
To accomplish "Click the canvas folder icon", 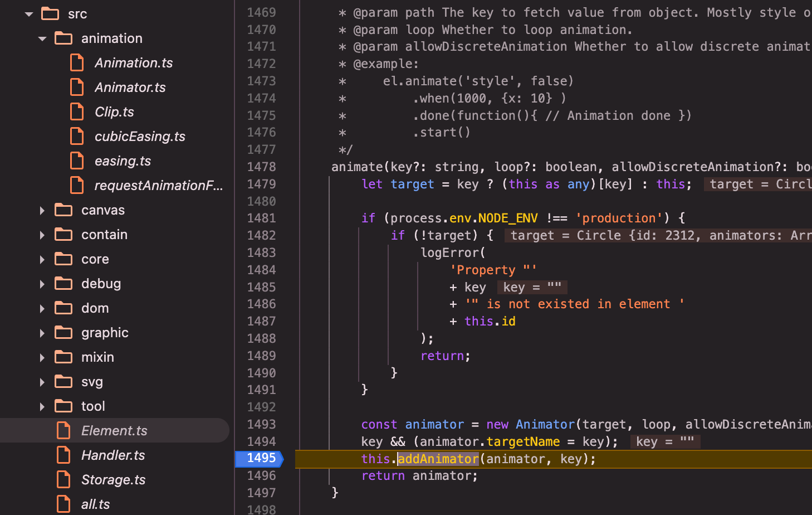I will (x=63, y=210).
